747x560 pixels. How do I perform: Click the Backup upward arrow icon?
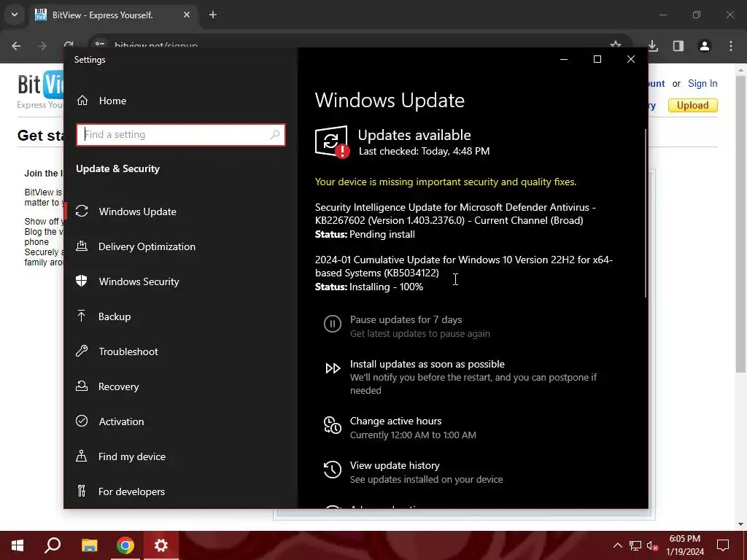click(82, 316)
